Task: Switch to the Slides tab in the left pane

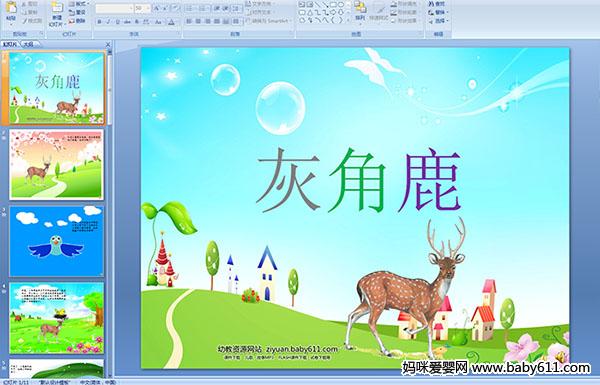Action: [x=10, y=45]
